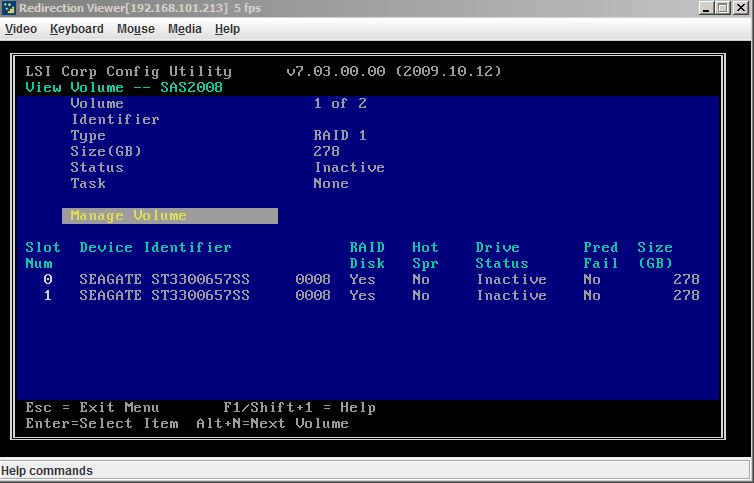The width and height of the screenshot is (754, 483).
Task: Click the 'Drive Status' column header
Action: 502,255
